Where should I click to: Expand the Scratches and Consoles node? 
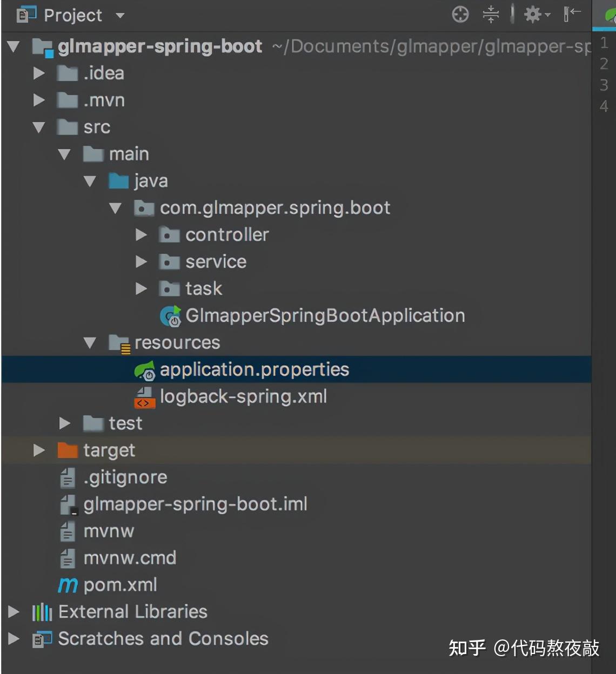pyautogui.click(x=14, y=639)
